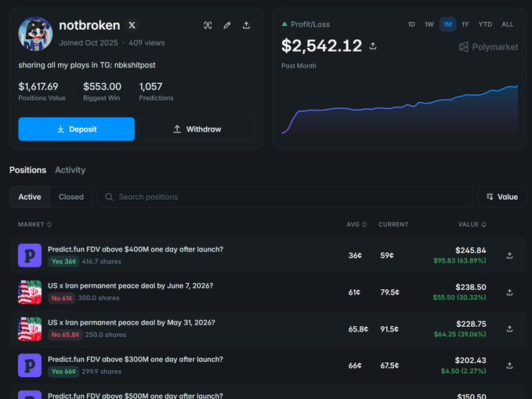532x399 pixels.
Task: Share the Predict.fun $300M position
Action: tap(509, 365)
